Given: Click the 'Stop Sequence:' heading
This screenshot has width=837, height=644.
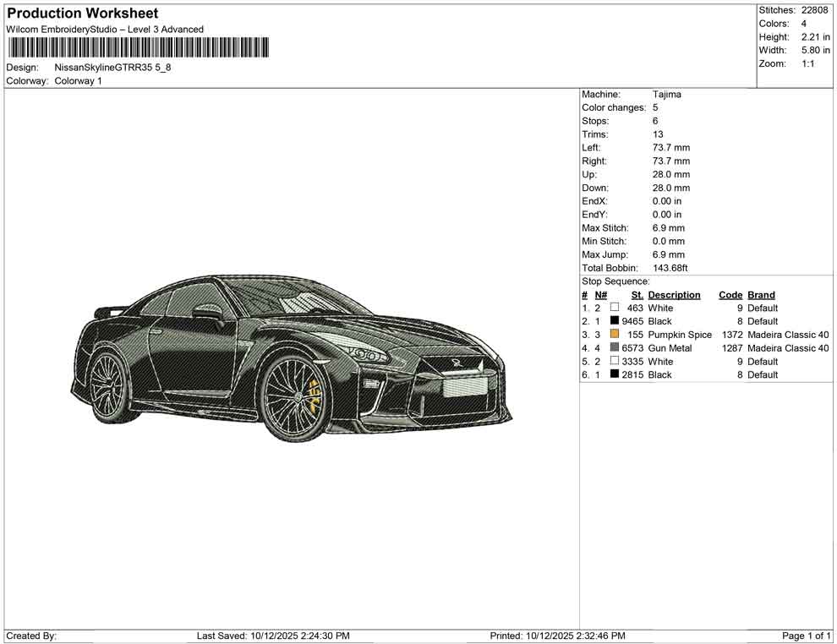Looking at the screenshot, I should click(x=615, y=281).
